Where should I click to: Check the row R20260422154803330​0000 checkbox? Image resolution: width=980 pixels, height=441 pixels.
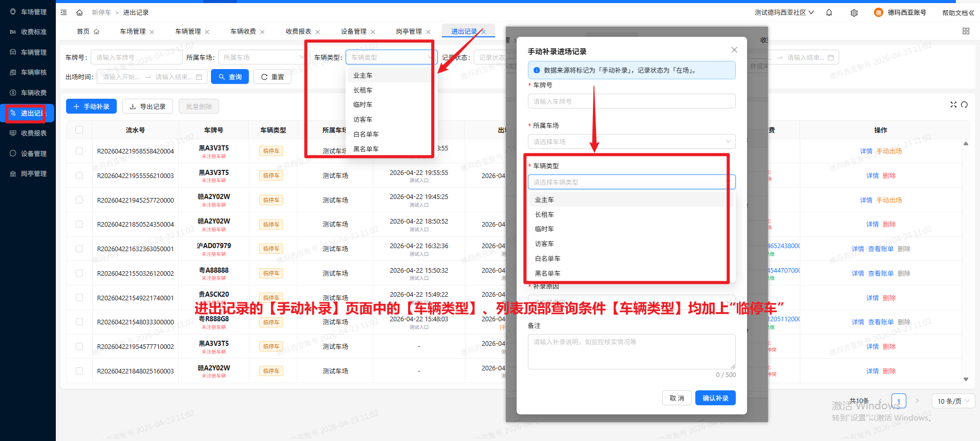click(x=79, y=322)
